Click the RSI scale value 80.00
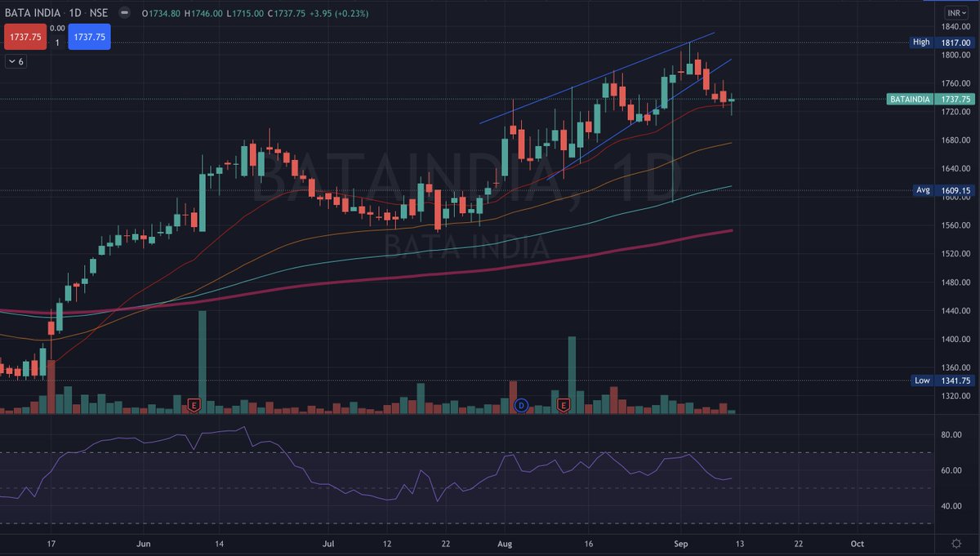The width and height of the screenshot is (980, 556). (951, 435)
